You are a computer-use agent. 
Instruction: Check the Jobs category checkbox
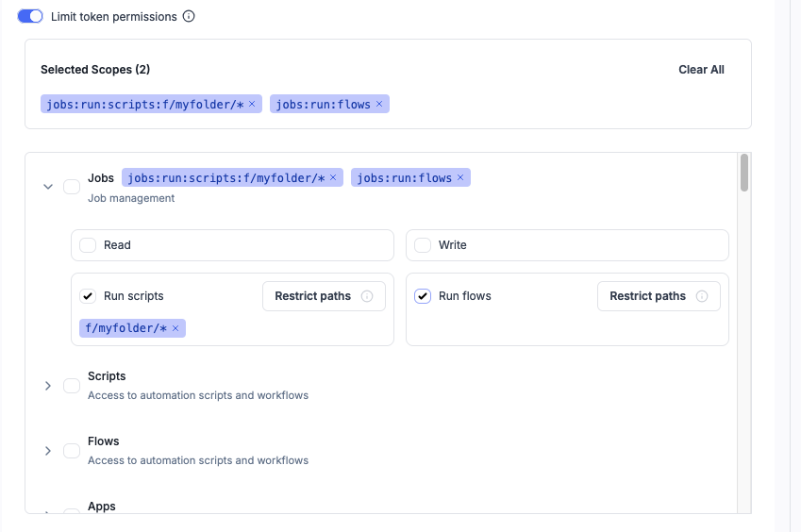pos(72,187)
